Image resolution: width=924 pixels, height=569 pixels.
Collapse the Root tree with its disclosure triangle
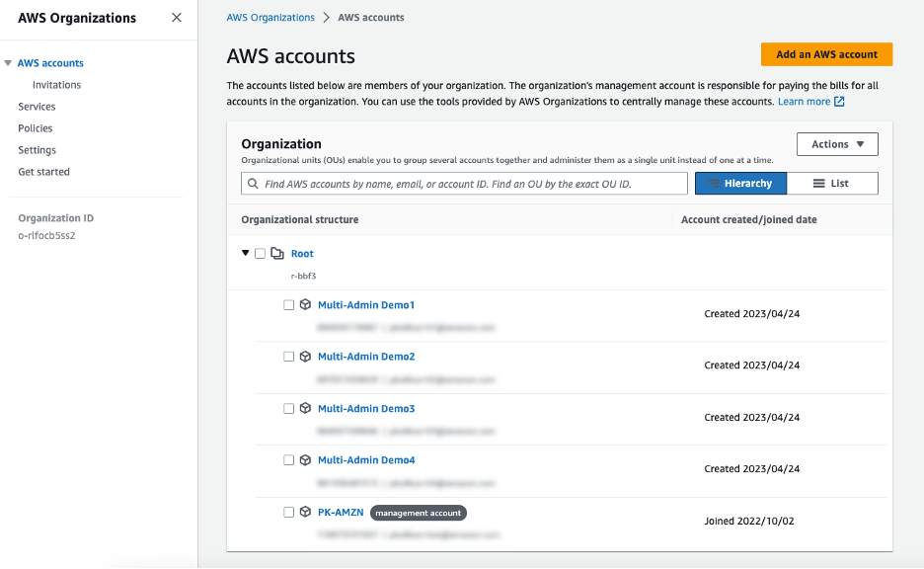[x=245, y=253]
